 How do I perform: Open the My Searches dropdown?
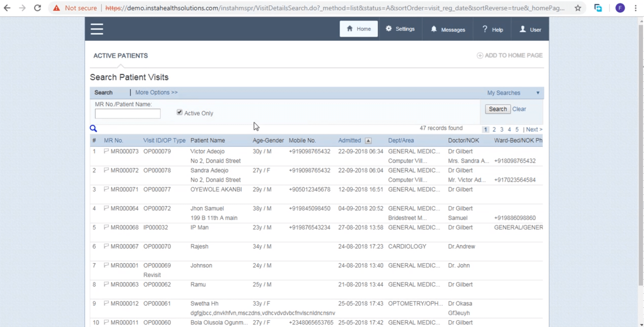click(513, 93)
